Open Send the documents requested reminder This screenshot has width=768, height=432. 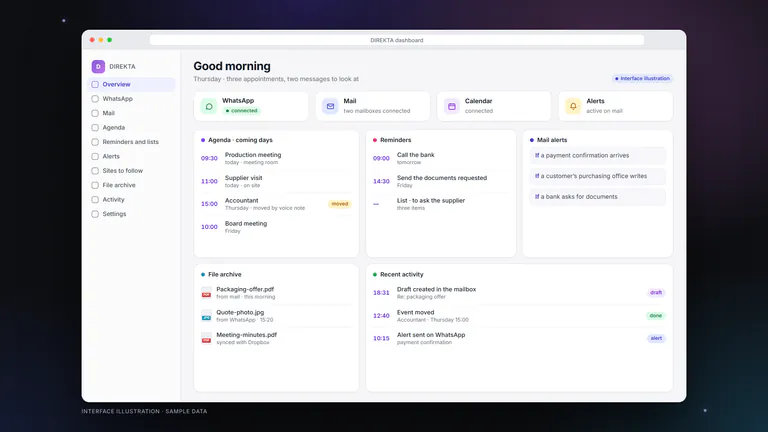pos(441,181)
